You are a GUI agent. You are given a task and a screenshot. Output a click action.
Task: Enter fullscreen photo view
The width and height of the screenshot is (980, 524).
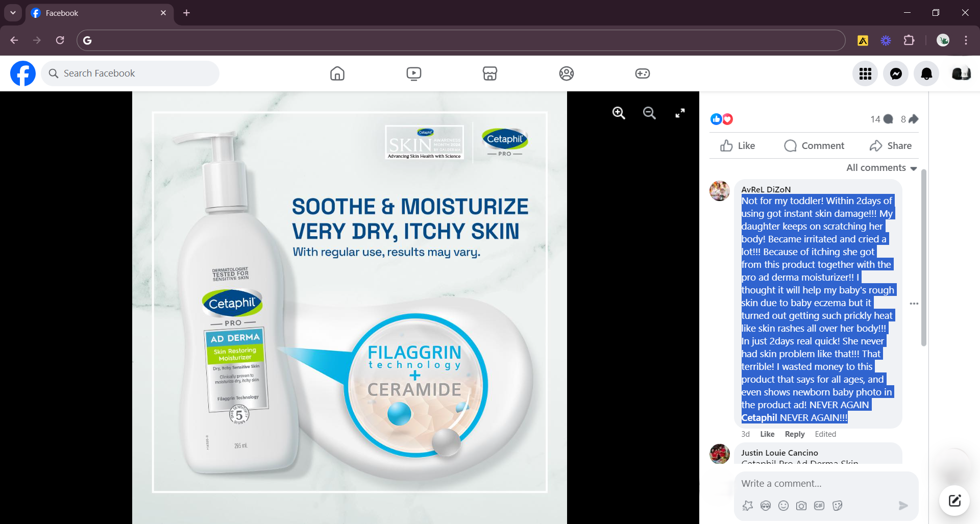[680, 113]
